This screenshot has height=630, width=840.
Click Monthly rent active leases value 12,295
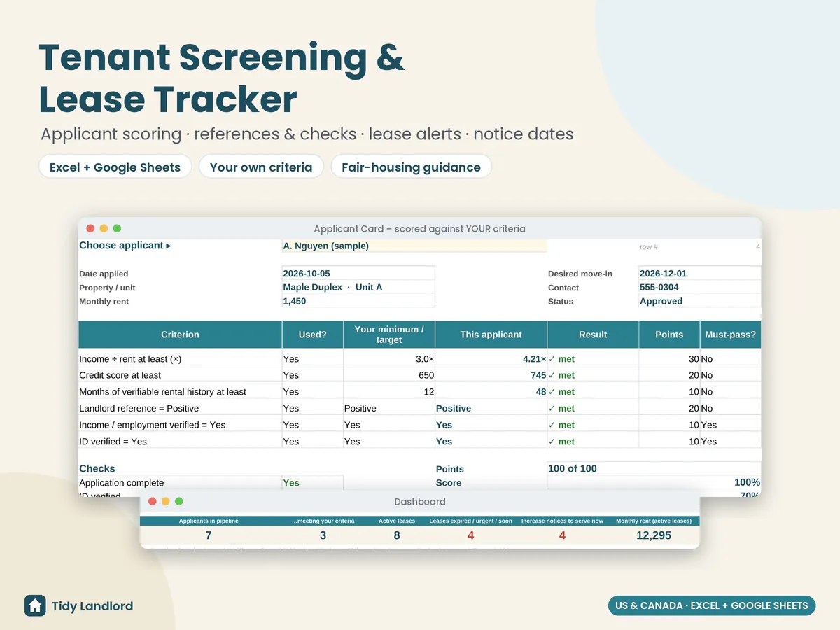pos(654,535)
